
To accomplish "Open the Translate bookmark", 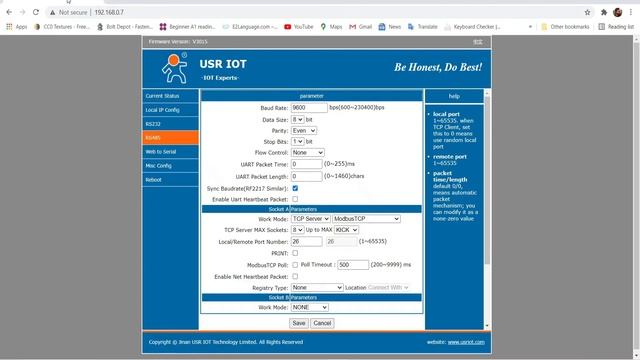I will [423, 27].
